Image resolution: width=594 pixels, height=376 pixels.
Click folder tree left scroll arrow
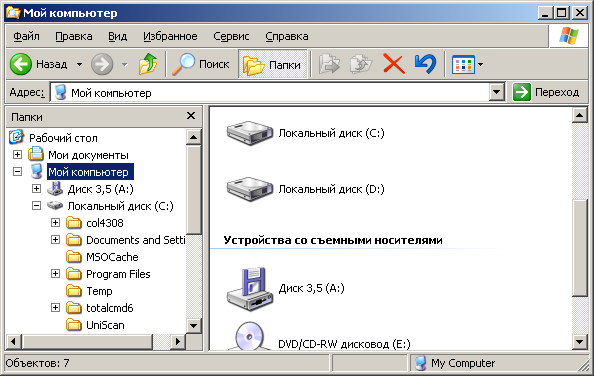pyautogui.click(x=14, y=342)
